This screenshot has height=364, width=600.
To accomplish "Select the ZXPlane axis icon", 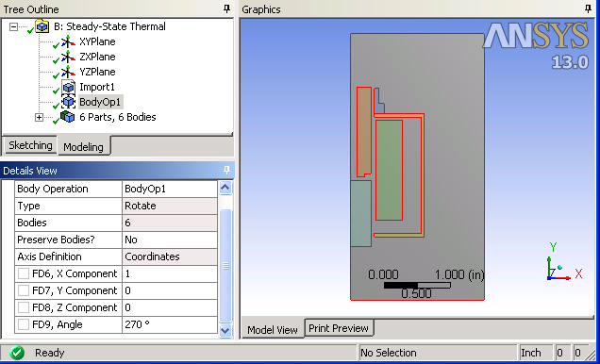I will [68, 57].
